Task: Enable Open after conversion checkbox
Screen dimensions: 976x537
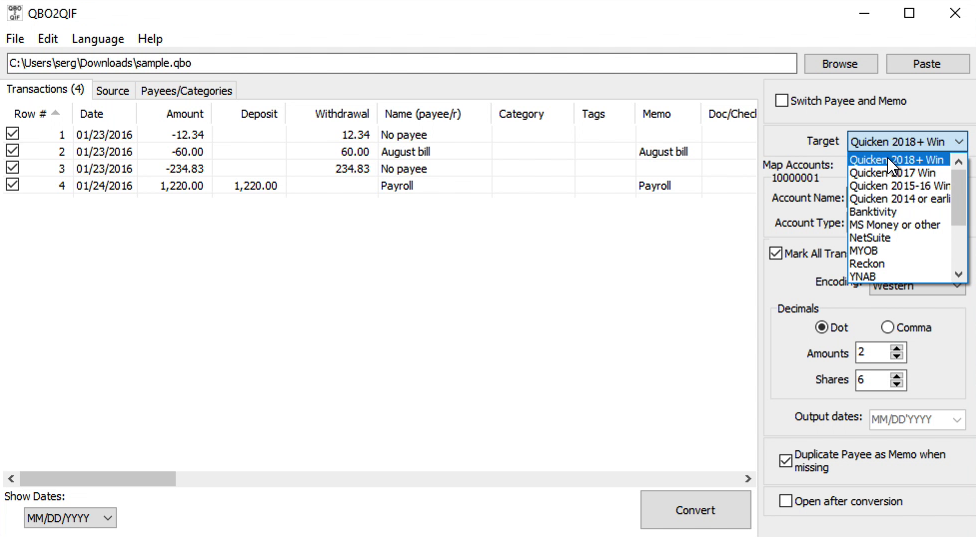Action: 786,501
